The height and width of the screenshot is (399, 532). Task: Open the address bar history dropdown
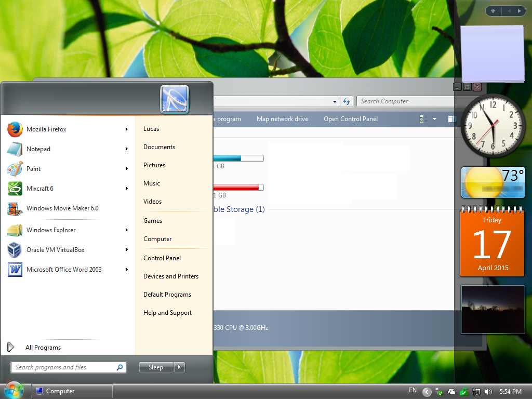point(335,101)
